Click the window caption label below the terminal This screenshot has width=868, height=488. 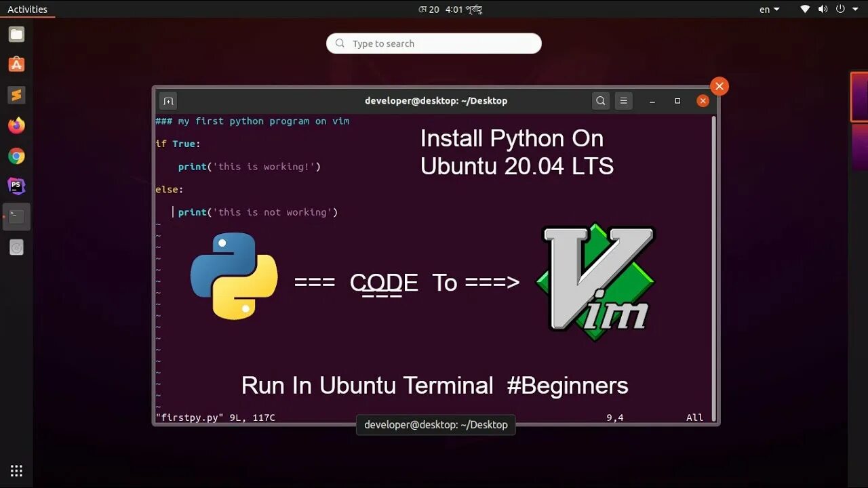tap(436, 425)
